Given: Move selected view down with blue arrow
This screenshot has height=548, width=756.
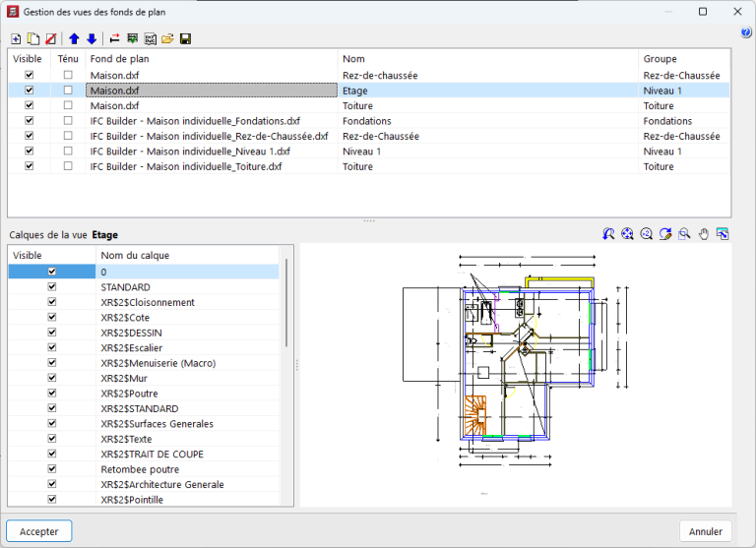Looking at the screenshot, I should (92, 39).
